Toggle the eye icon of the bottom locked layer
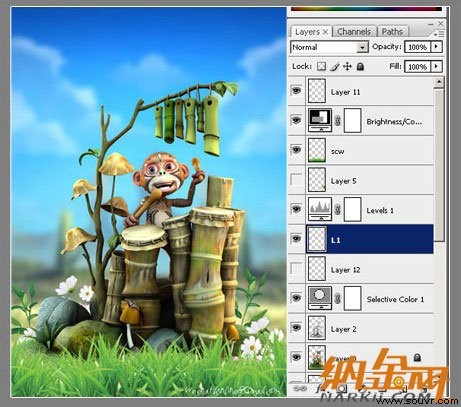The width and height of the screenshot is (461, 407). (296, 357)
